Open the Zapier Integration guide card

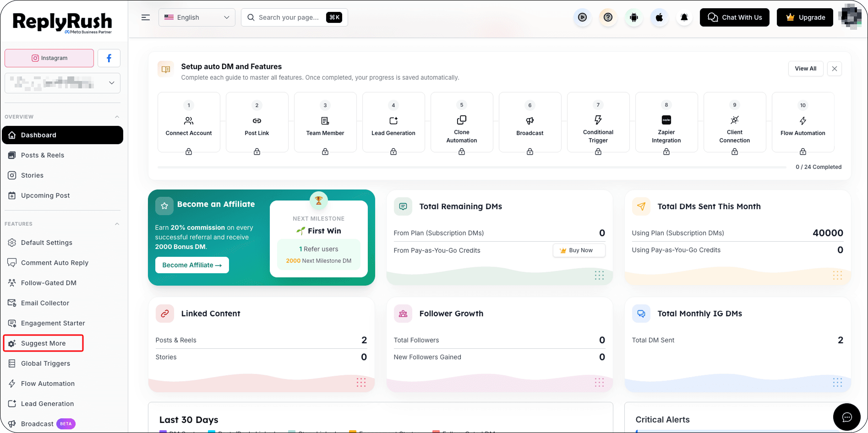pyautogui.click(x=666, y=122)
